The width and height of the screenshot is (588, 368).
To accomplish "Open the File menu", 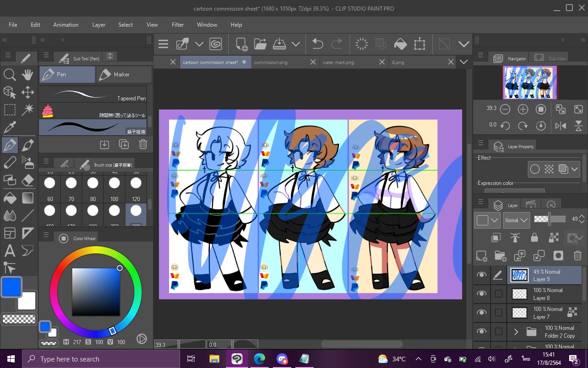I will [13, 25].
